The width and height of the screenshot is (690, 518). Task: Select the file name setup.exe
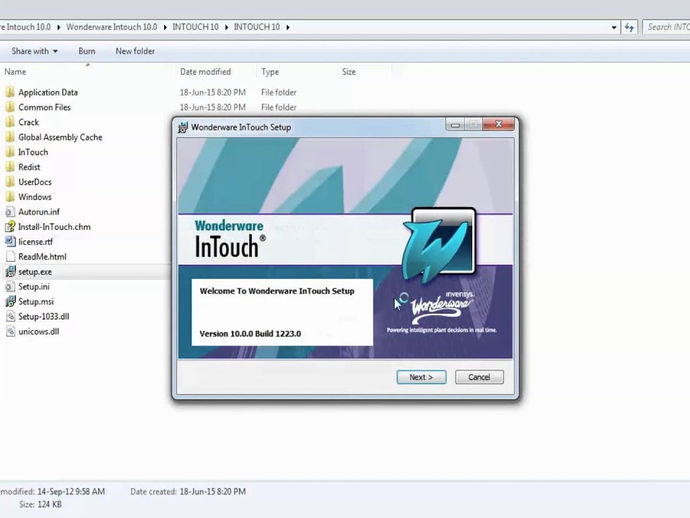tap(35, 272)
